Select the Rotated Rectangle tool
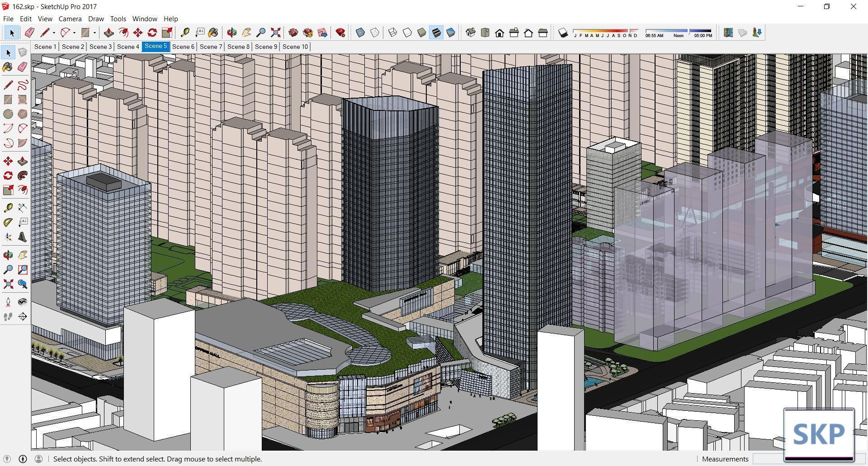 tap(23, 100)
